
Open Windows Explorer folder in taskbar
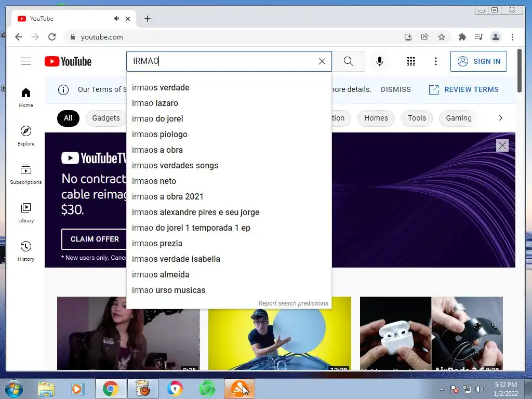pyautogui.click(x=46, y=389)
